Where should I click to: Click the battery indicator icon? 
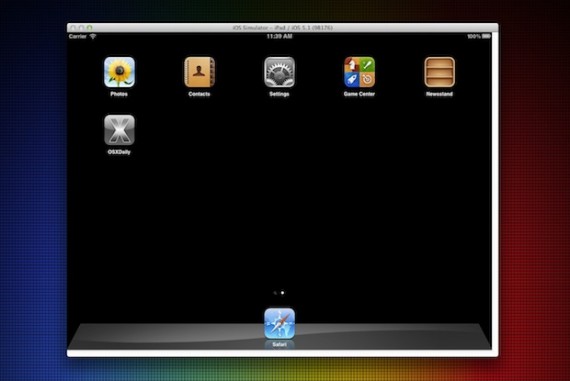click(x=486, y=36)
